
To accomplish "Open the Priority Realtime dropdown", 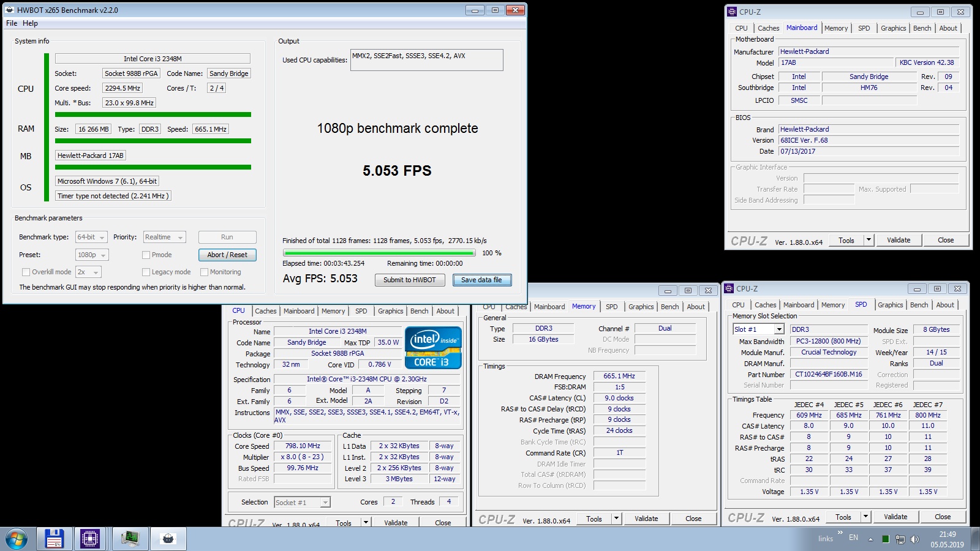I will (164, 237).
